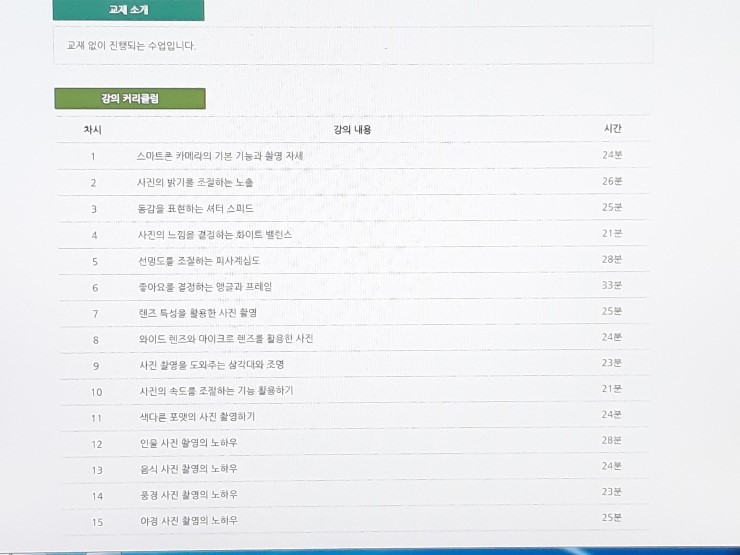Click lecture number 2 in 차시 column
Screen dimensions: 740x555
93,183
